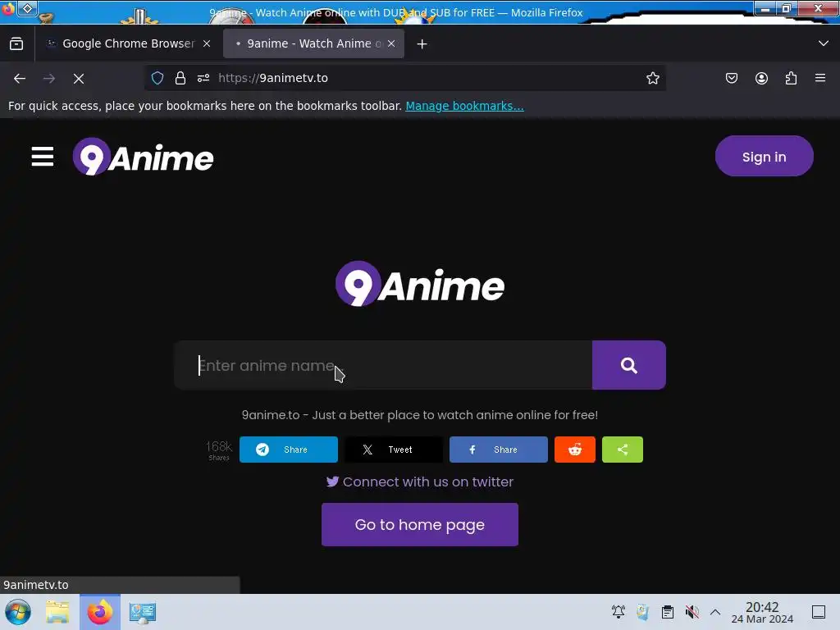
Task: Open Connect with us on twitter link
Action: [420, 482]
